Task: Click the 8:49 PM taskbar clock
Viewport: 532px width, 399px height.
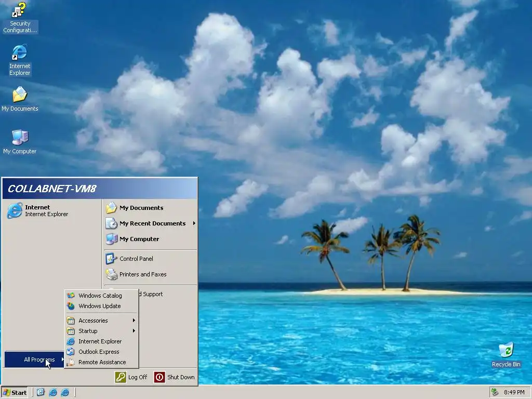Action: (x=514, y=393)
